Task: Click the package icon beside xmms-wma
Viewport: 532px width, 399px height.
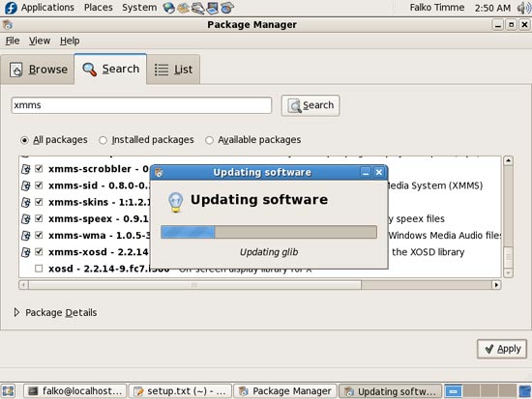Action: 26,236
